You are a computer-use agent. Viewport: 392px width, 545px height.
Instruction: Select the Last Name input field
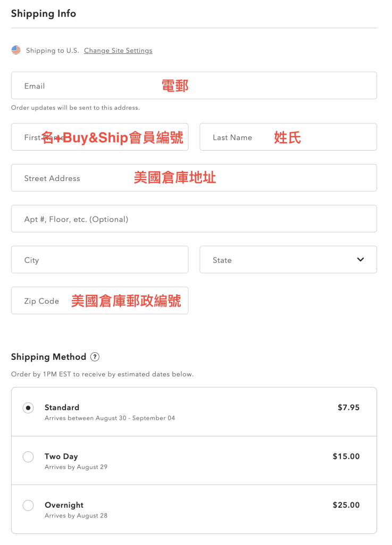coord(288,137)
